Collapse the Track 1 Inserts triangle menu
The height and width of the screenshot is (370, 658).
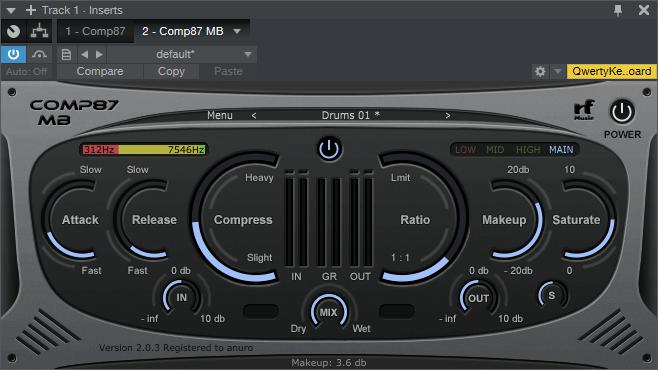click(11, 10)
